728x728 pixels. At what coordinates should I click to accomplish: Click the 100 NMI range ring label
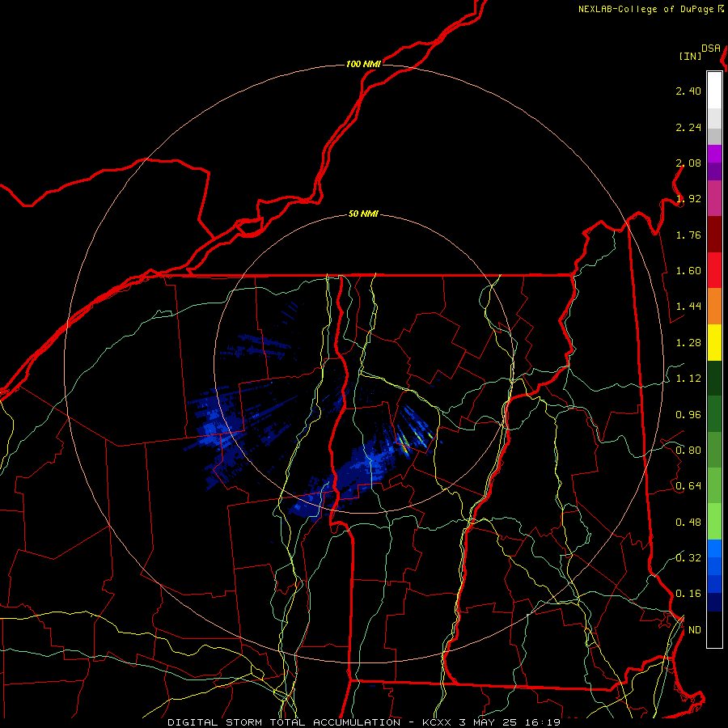[363, 64]
